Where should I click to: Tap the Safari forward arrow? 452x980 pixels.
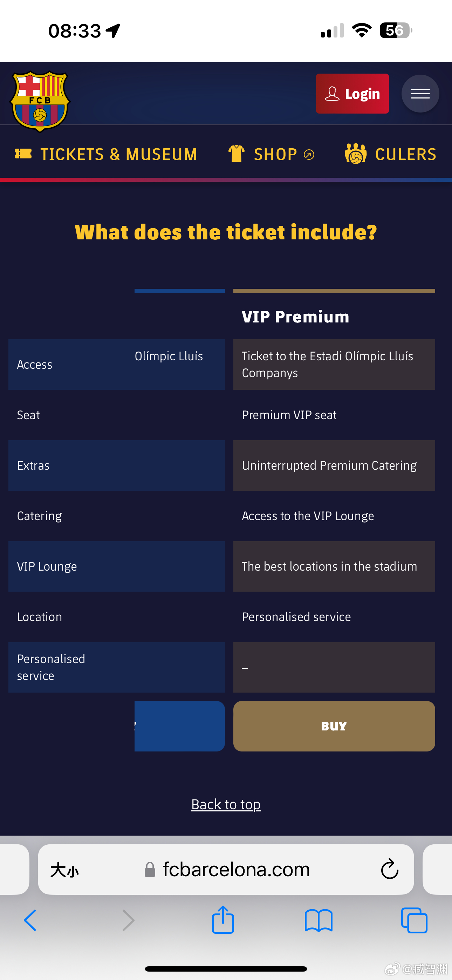(128, 920)
